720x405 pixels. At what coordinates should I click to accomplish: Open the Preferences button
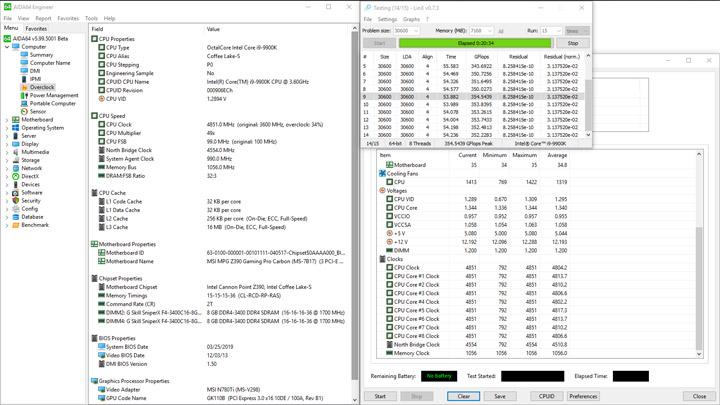583,396
